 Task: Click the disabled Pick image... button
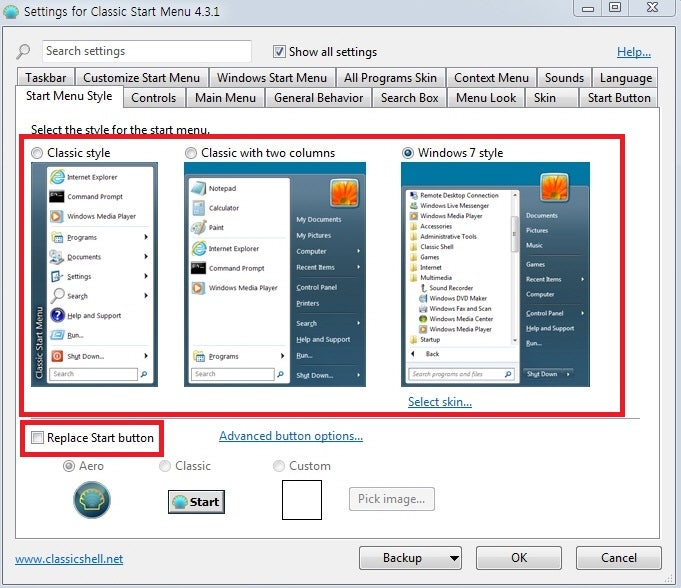[x=392, y=499]
